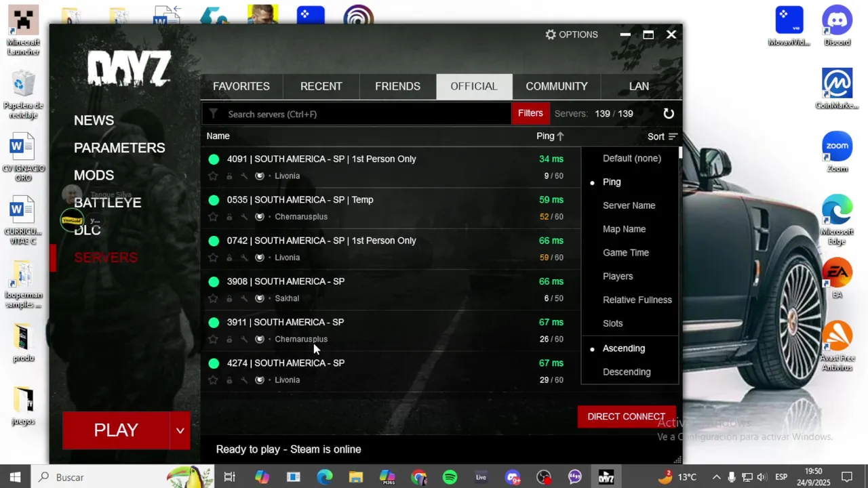Open the Movavi Video desktop shortcut
The height and width of the screenshot is (488, 868).
(x=789, y=26)
